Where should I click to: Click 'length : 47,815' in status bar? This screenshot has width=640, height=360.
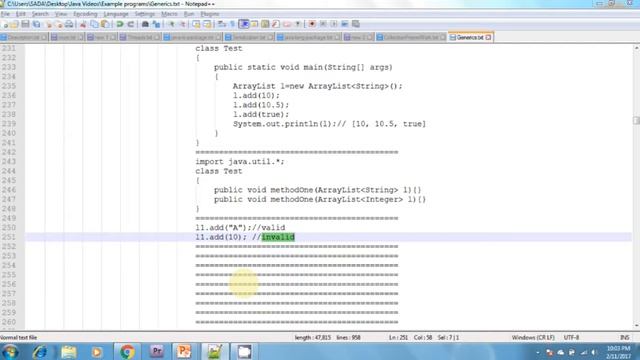pyautogui.click(x=313, y=338)
